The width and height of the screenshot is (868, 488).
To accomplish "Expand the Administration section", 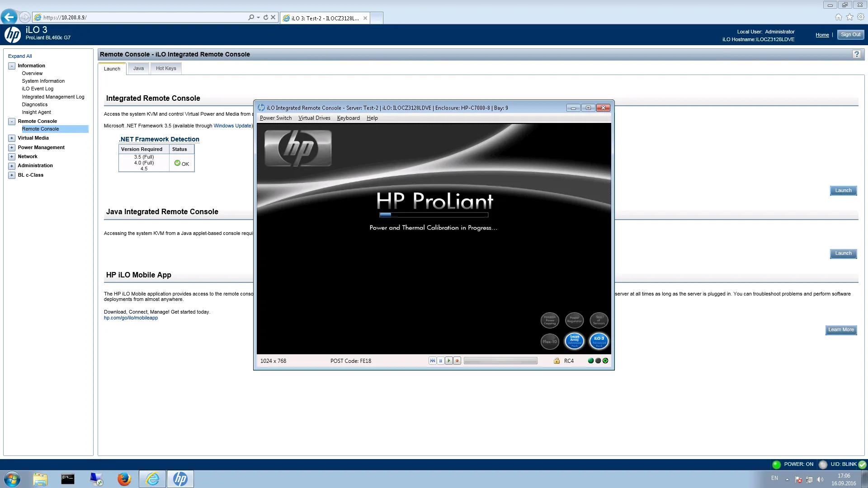I will (x=12, y=166).
